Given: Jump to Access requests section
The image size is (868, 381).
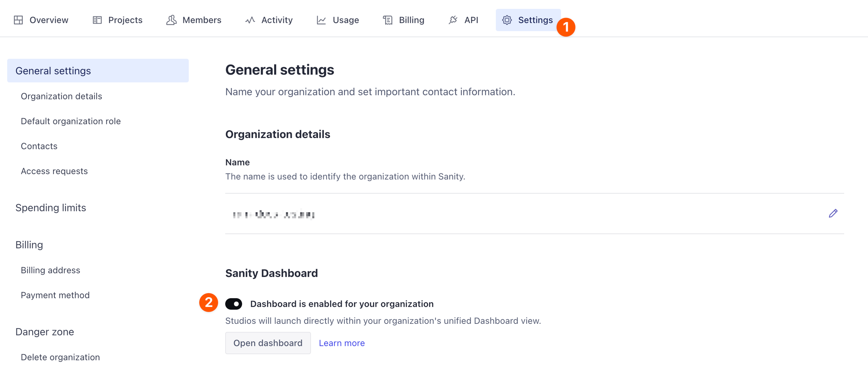Looking at the screenshot, I should point(54,171).
